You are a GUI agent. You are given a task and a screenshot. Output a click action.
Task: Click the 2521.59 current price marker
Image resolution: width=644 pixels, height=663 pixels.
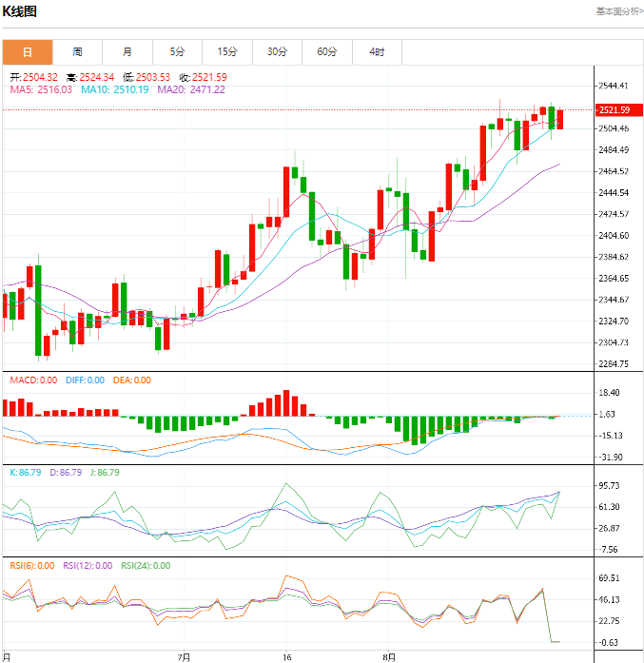coord(615,110)
